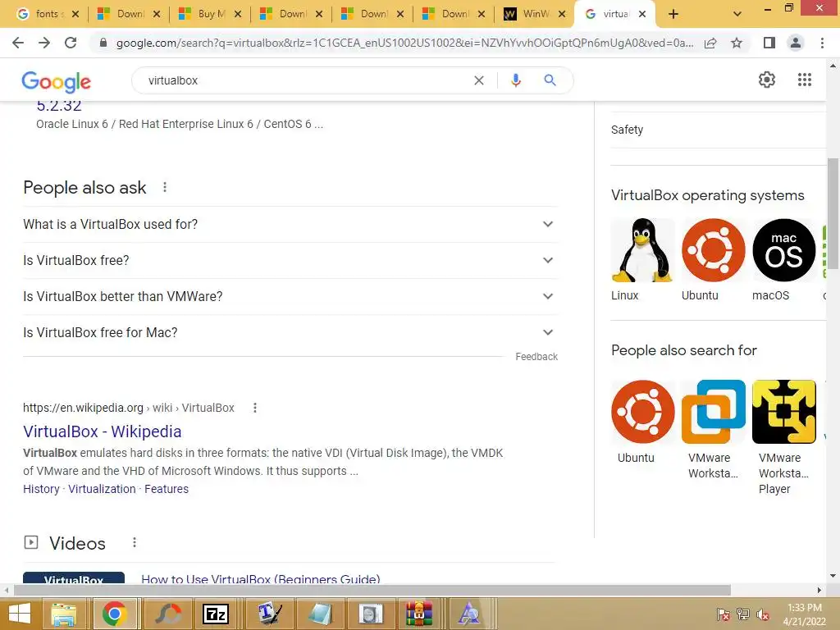
Task: Click the horizontal page scrollbar
Action: coord(372,591)
